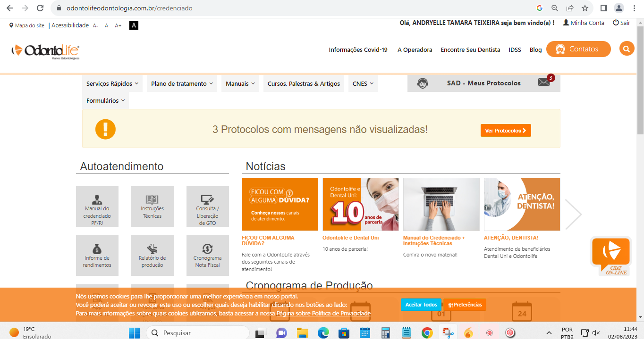Open ATENÇÃO, DENTISTA! news headline

point(511,238)
